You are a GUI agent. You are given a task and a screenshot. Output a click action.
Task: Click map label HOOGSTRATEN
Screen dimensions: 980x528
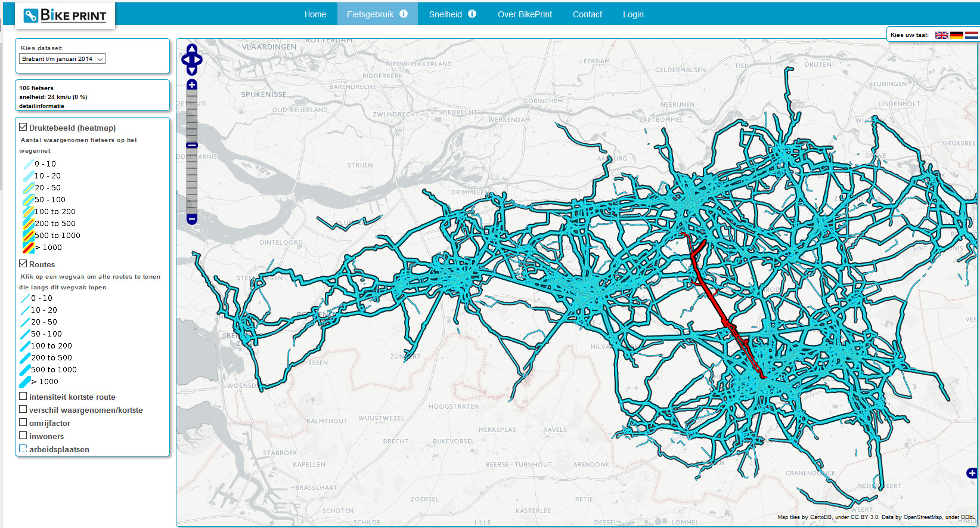click(454, 406)
